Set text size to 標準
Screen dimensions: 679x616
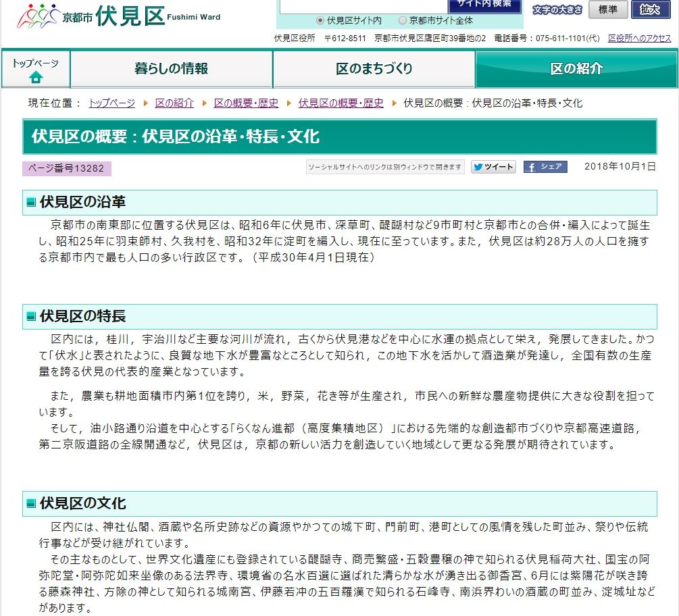point(607,9)
